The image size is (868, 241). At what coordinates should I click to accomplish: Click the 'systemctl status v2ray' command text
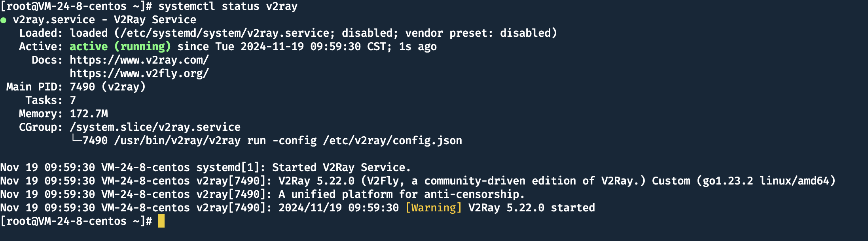tap(228, 7)
